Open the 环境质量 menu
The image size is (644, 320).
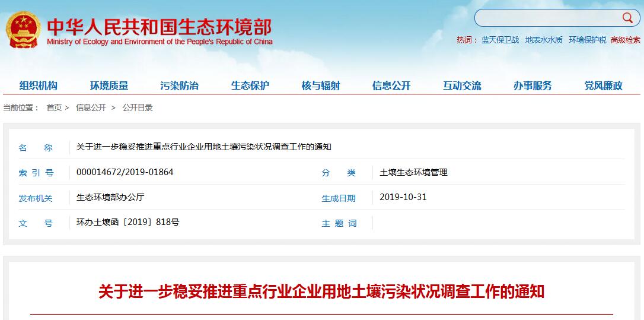tap(109, 85)
